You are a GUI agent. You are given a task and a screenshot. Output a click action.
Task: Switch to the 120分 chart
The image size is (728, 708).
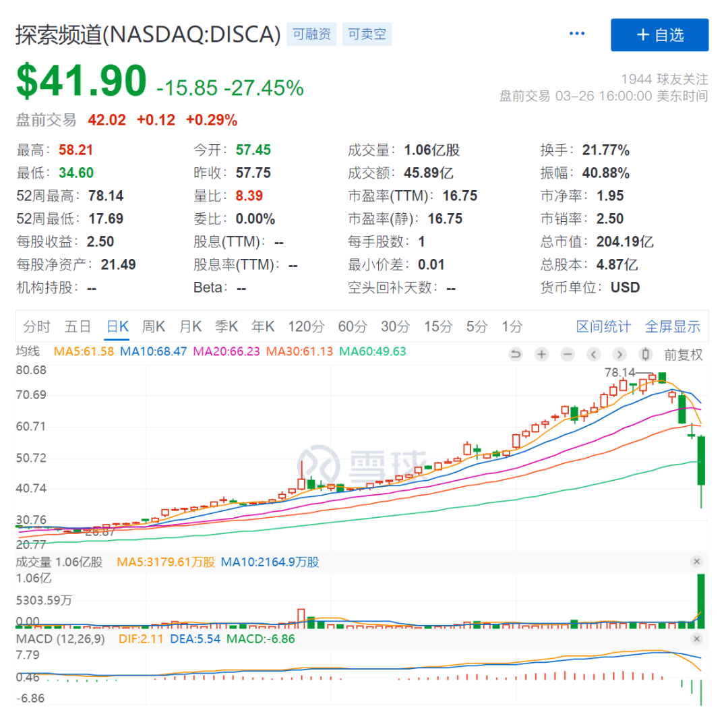[x=306, y=326]
